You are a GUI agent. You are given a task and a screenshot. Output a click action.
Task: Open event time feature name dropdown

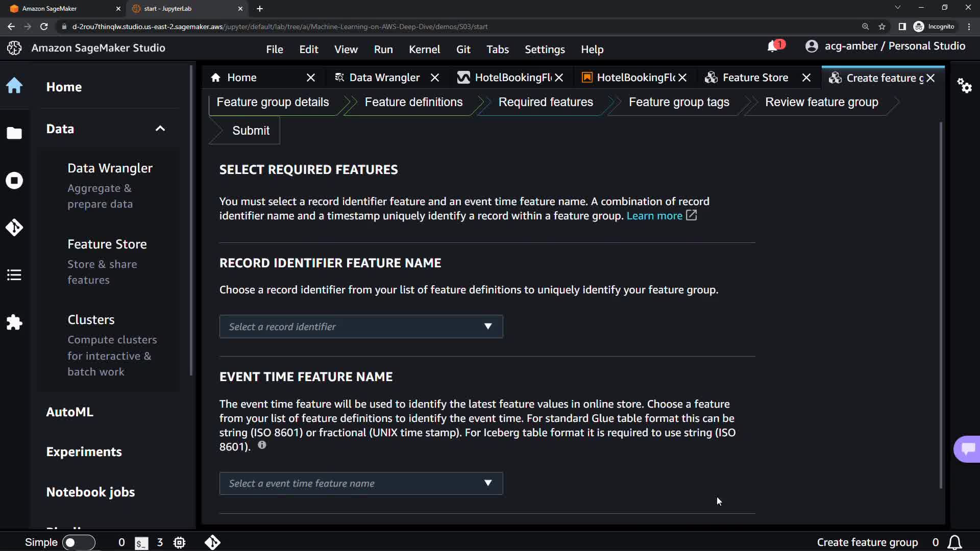[361, 483]
